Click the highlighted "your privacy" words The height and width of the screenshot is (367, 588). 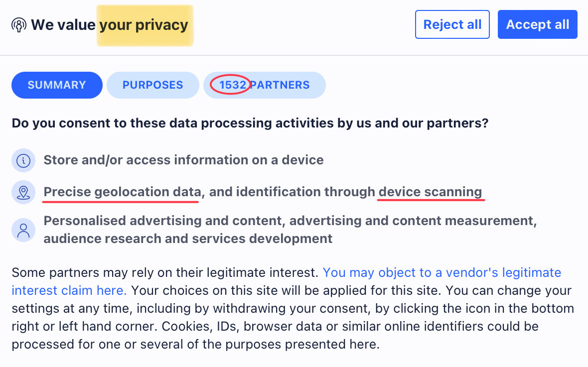144,25
